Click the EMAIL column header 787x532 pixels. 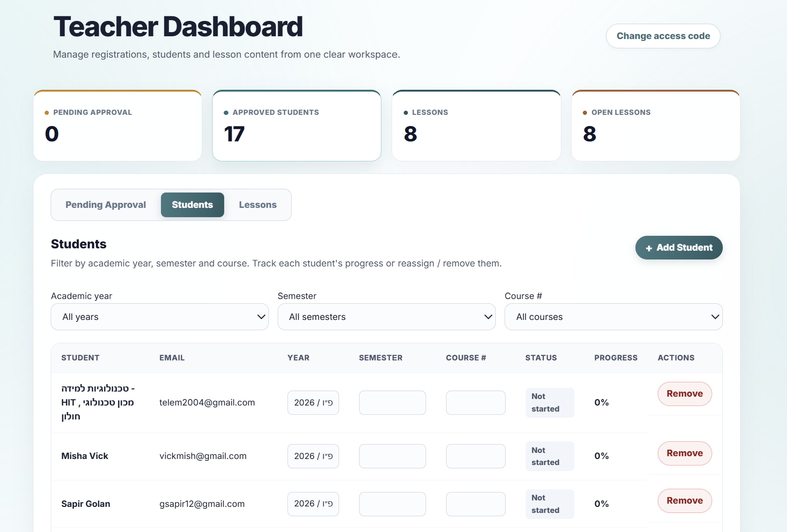click(172, 358)
